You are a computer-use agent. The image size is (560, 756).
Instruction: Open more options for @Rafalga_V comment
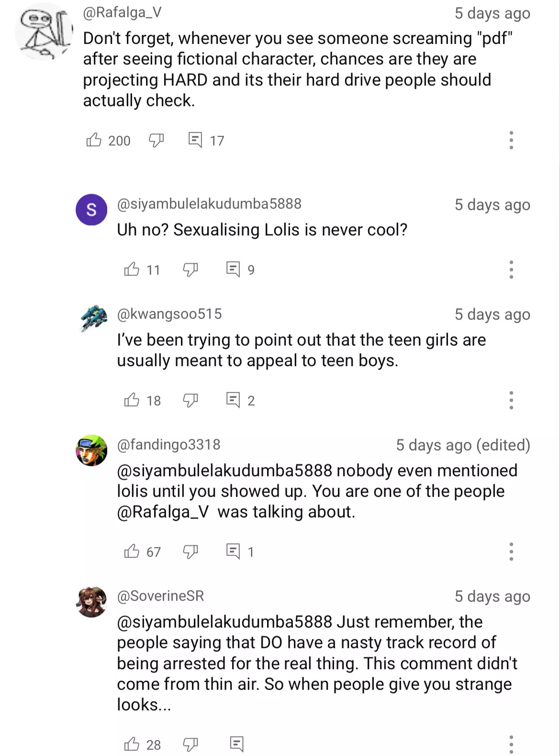pos(511,140)
